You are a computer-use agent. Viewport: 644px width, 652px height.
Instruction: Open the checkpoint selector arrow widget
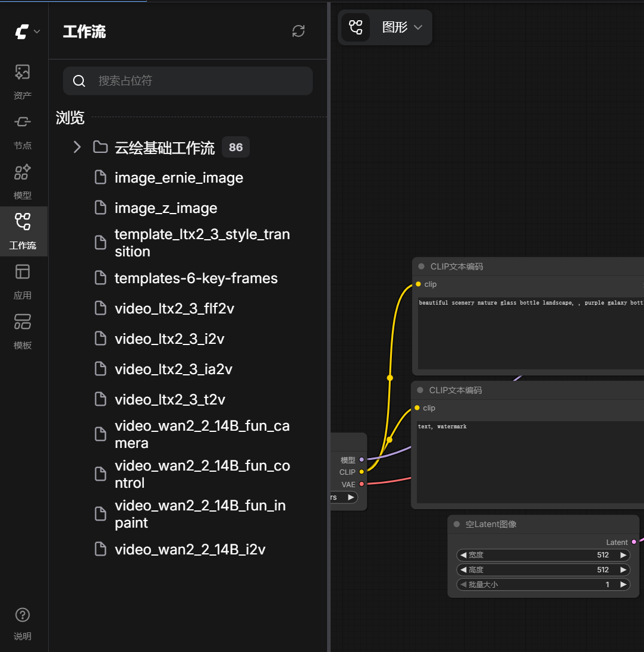pyautogui.click(x=351, y=497)
